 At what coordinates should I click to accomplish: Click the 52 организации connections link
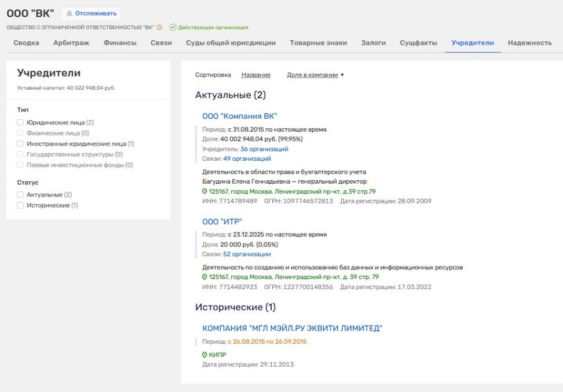(246, 254)
